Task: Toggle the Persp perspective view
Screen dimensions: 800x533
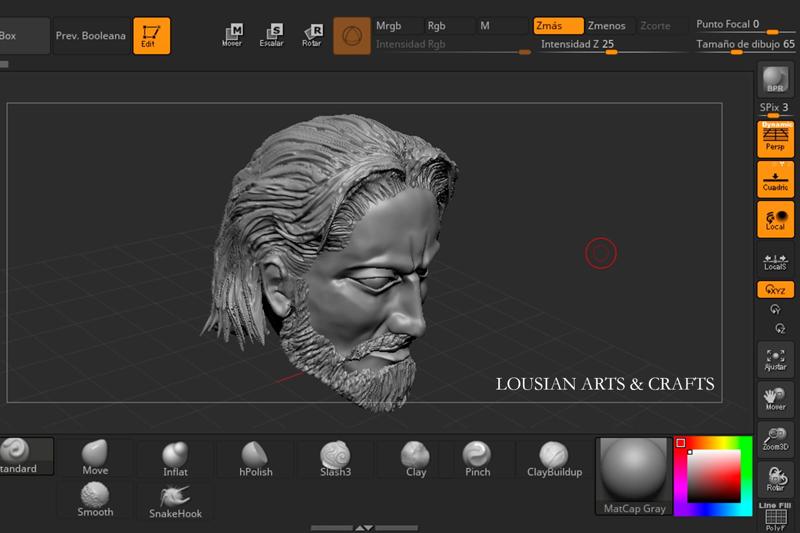Action: click(x=775, y=138)
